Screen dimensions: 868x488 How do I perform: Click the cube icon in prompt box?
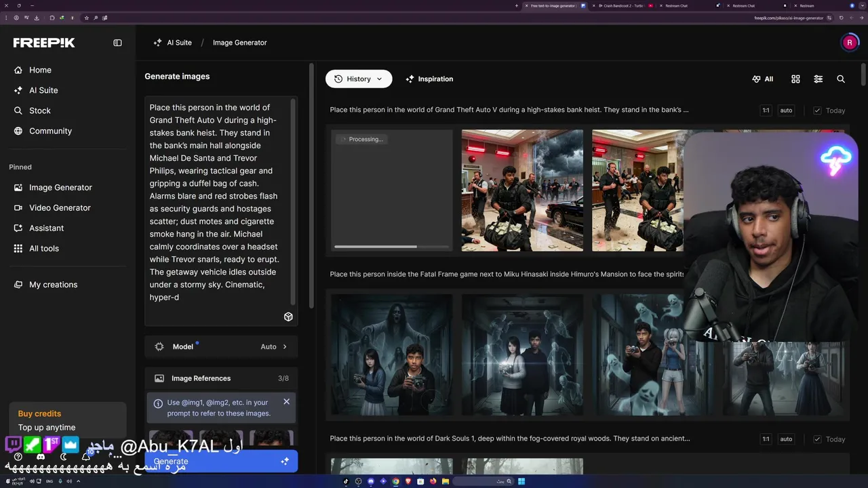[288, 317]
